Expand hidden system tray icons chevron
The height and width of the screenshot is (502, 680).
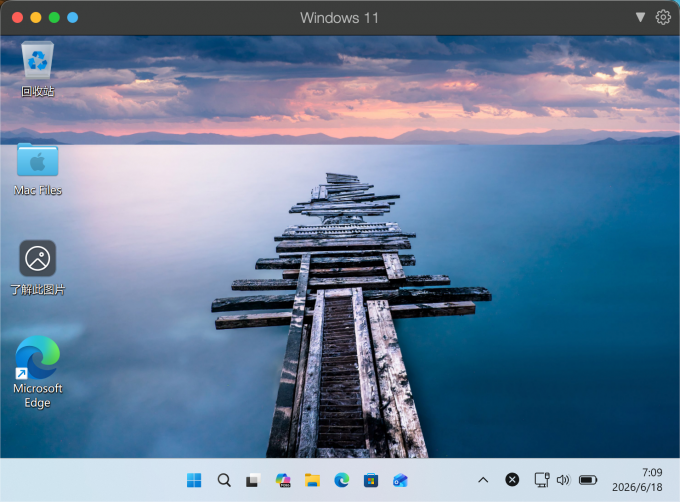click(x=483, y=480)
